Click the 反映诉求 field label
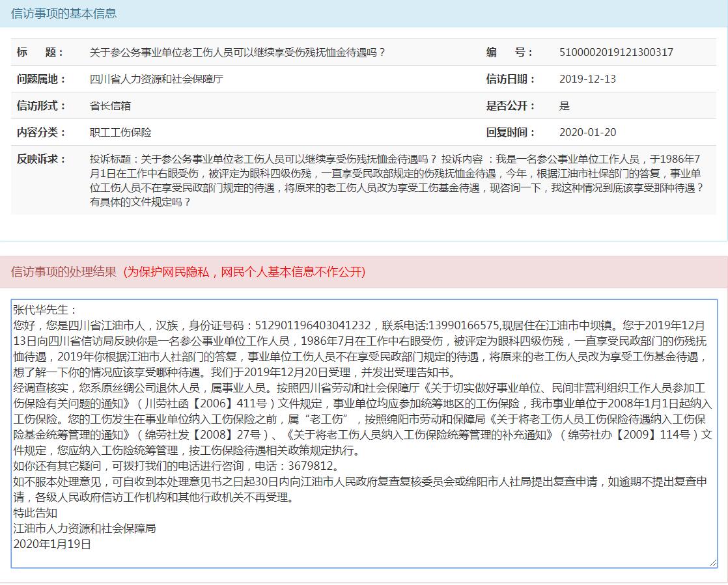Screen dimensions: 728x585 point(41,159)
